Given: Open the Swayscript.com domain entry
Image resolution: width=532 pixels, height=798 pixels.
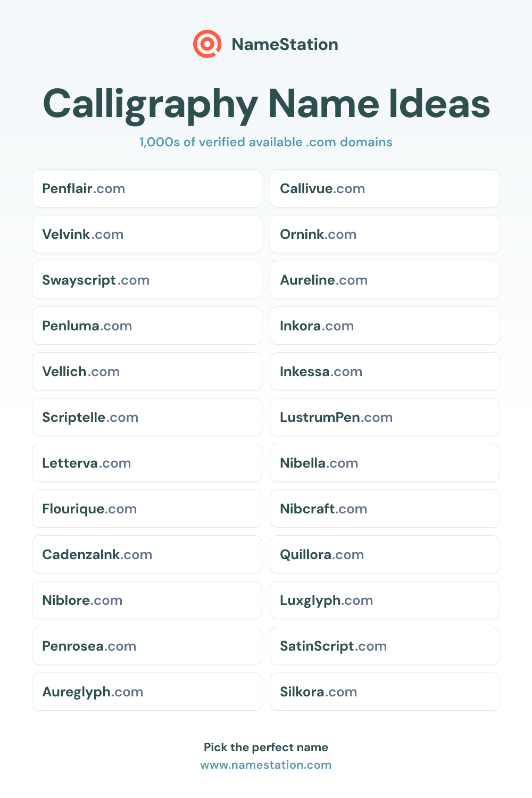Looking at the screenshot, I should pyautogui.click(x=147, y=280).
